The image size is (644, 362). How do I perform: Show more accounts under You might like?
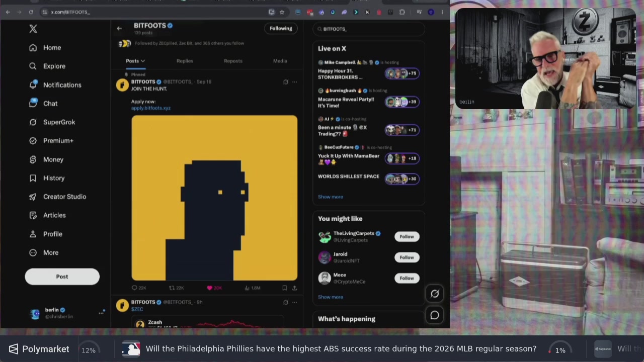pos(331,297)
